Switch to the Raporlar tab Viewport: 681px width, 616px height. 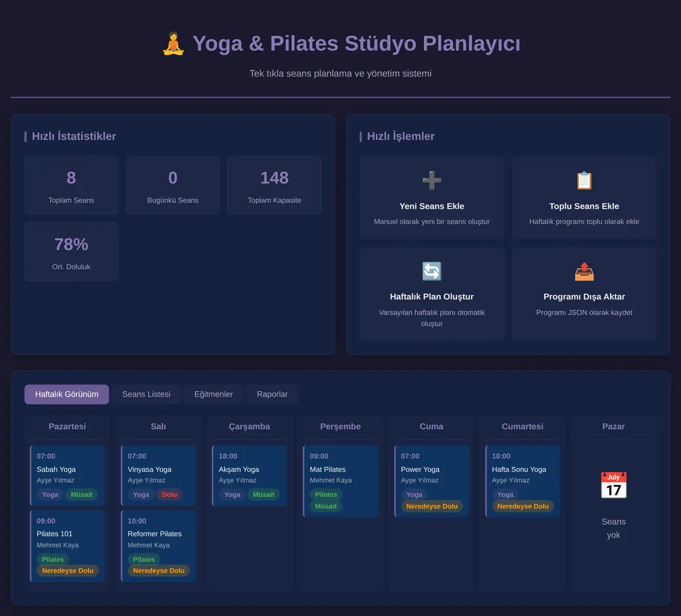(272, 394)
